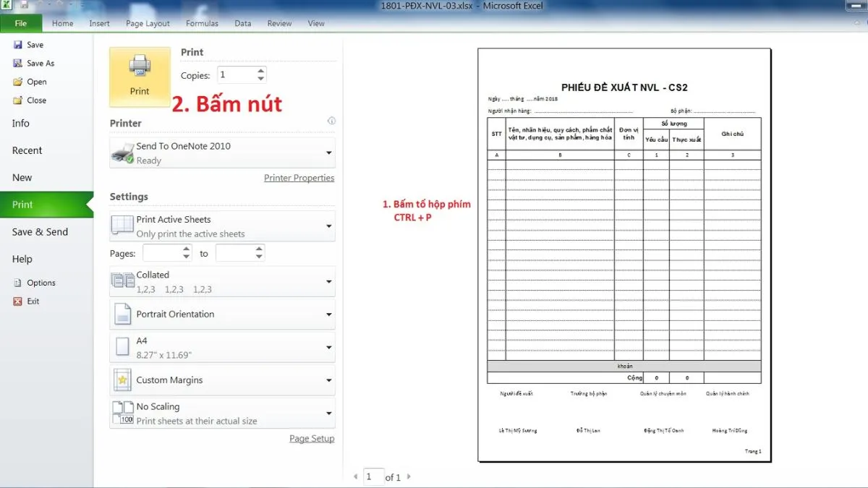The image size is (868, 488).
Task: Click the Send To OneNote printer icon
Action: (122, 152)
